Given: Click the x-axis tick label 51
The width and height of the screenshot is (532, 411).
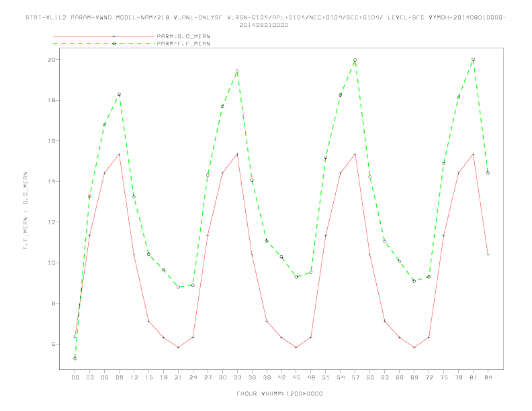Looking at the screenshot, I should pyautogui.click(x=326, y=377).
